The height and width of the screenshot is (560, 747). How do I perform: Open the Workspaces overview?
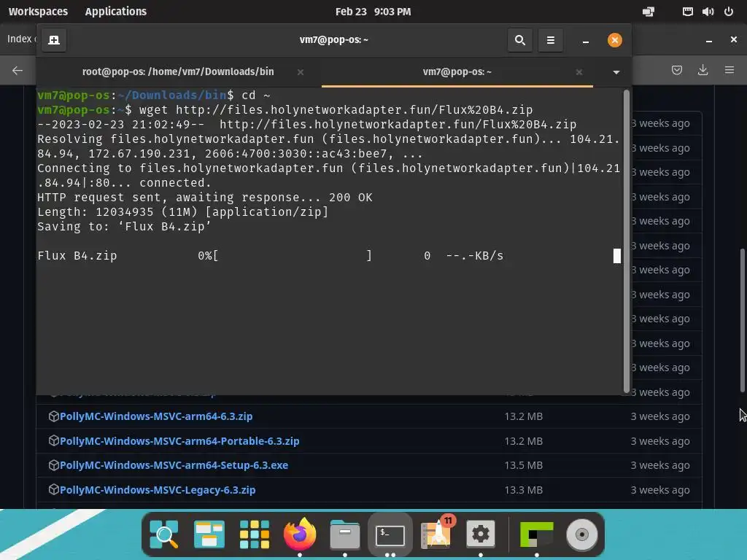(x=38, y=12)
